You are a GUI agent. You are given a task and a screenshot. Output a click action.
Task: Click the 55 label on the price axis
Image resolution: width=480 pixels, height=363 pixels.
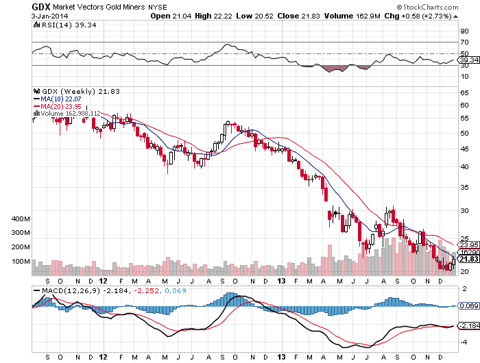click(465, 119)
